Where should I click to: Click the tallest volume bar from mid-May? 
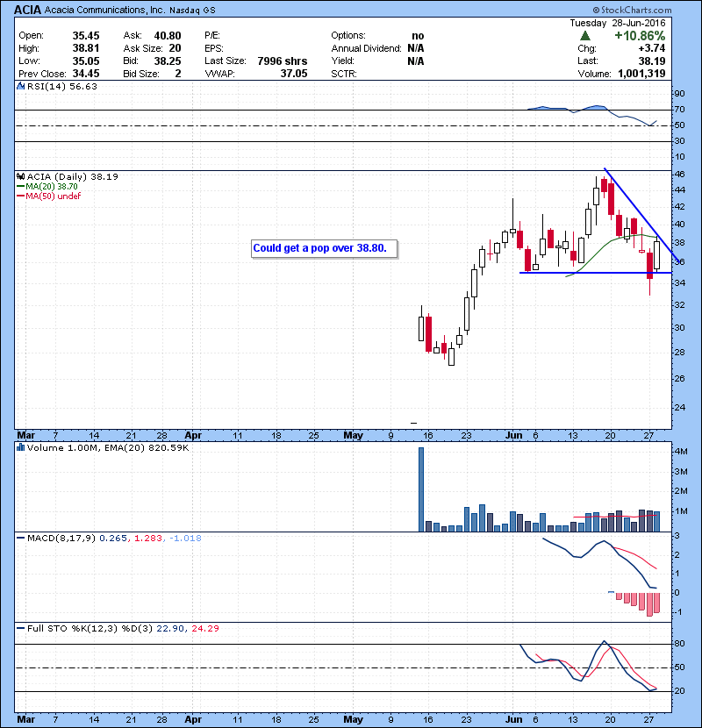coord(421,489)
